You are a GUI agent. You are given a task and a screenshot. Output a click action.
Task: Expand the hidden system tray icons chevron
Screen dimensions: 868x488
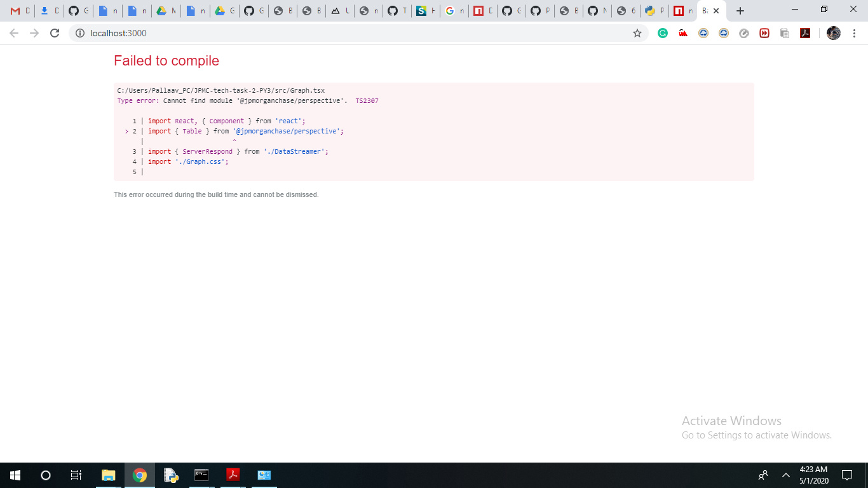(786, 475)
